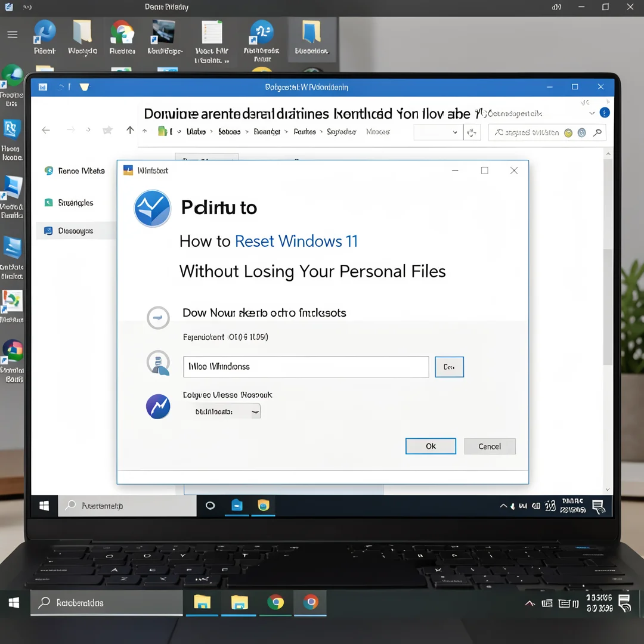Screen dimensions: 644x644
Task: Open the yellow shield app on laptop taskbar
Action: (x=264, y=506)
